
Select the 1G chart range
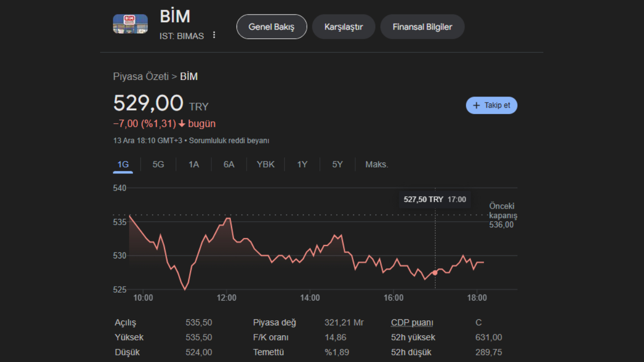click(x=123, y=164)
